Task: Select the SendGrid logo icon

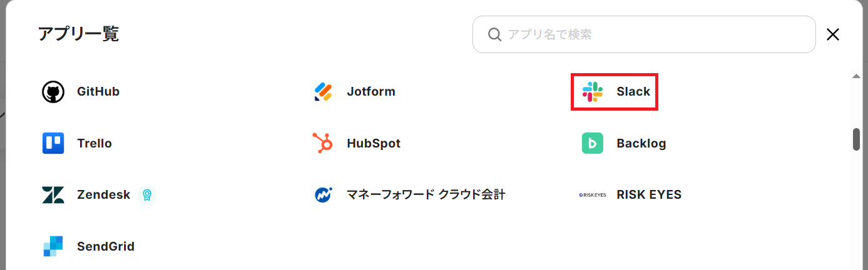Action: pyautogui.click(x=53, y=246)
